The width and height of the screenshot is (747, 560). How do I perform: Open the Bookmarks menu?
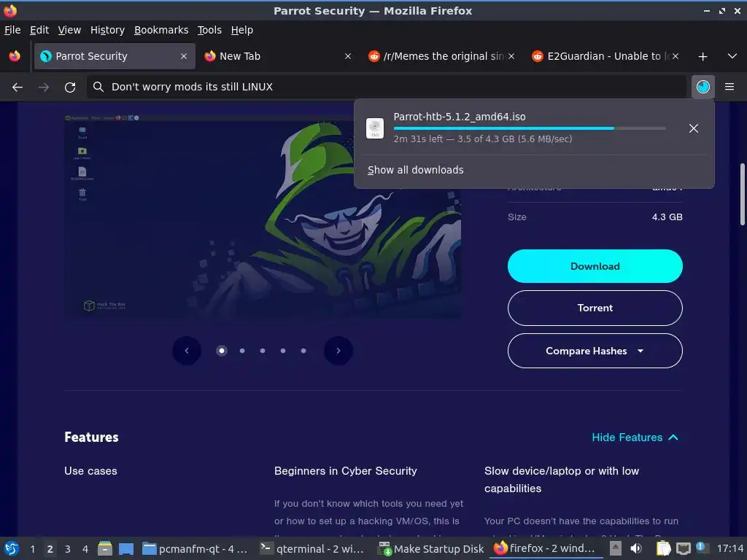[161, 30]
